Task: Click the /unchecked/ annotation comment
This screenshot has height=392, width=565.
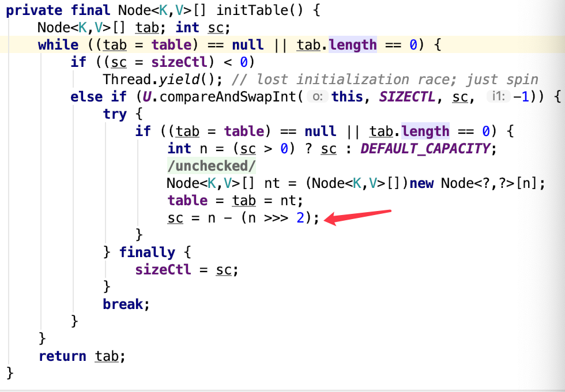Action: pyautogui.click(x=212, y=166)
